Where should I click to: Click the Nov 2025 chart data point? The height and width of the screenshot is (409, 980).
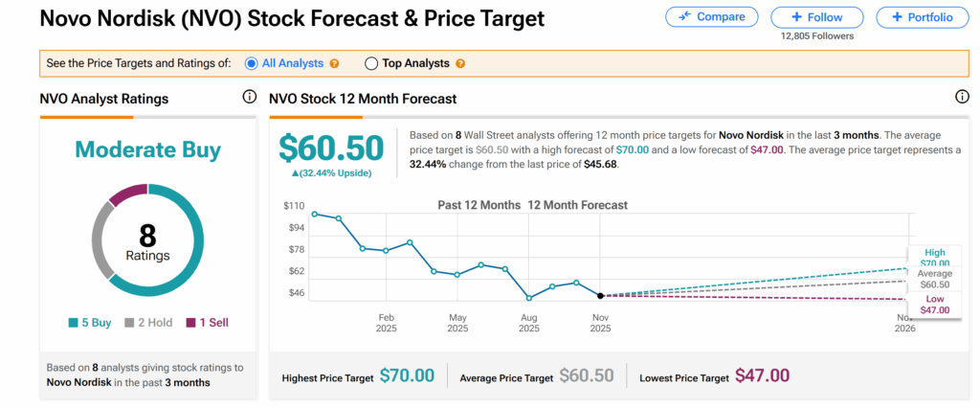click(600, 296)
